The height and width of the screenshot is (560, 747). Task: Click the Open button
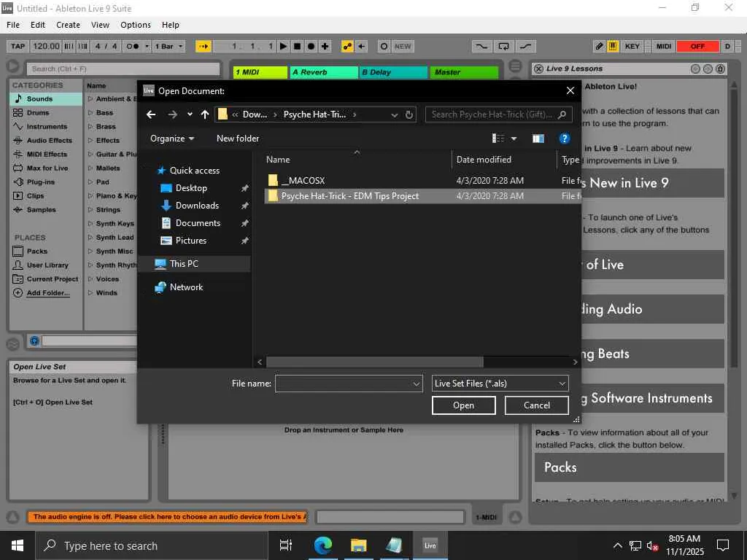463,405
